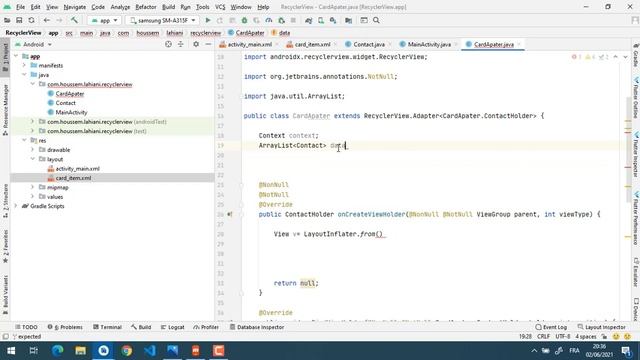Click the Search Everywhere magnifier icon

376,20
